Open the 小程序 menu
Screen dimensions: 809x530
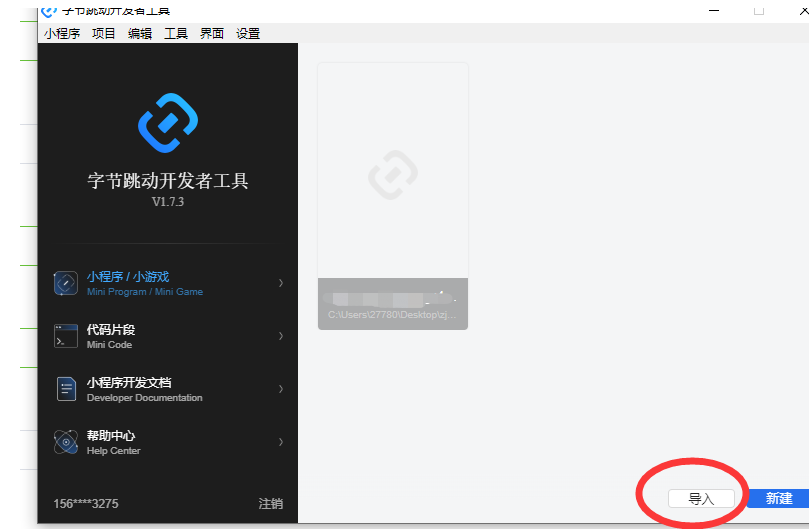coord(62,34)
